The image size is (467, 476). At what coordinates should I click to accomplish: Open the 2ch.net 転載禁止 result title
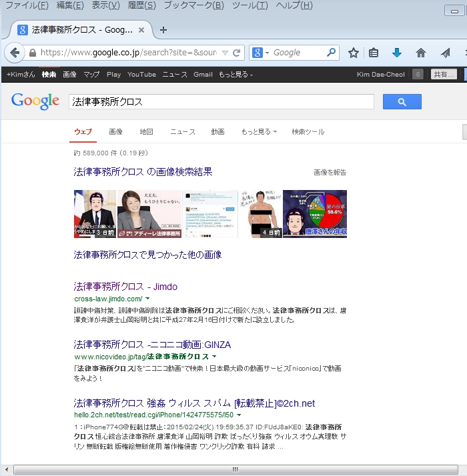tap(194, 403)
